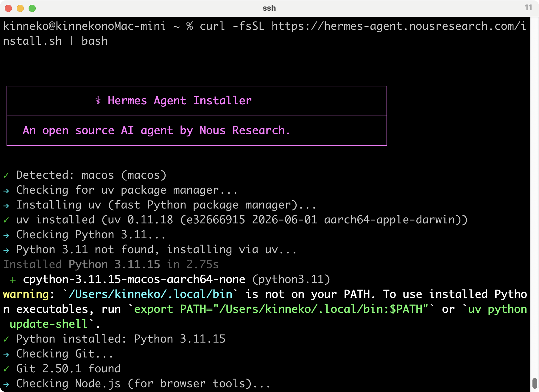Click the arrow beside Checking for uv package manager
The width and height of the screenshot is (539, 392).
pyautogui.click(x=6, y=191)
